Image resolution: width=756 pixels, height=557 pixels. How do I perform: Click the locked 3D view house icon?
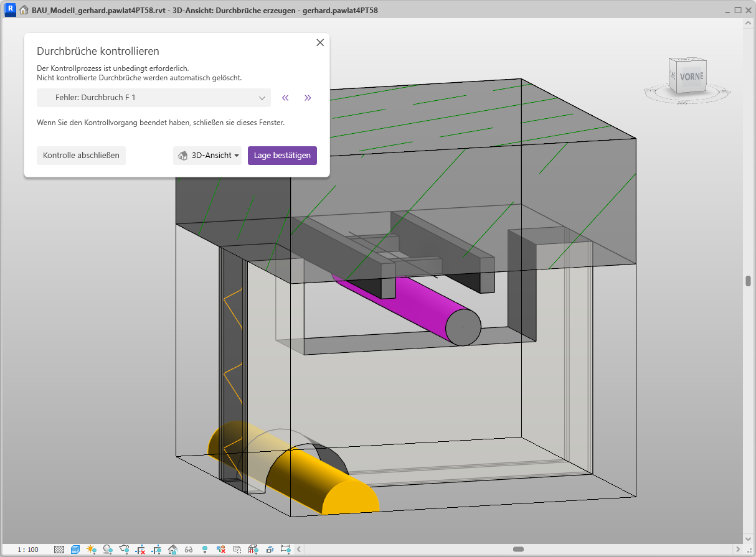tap(172, 550)
